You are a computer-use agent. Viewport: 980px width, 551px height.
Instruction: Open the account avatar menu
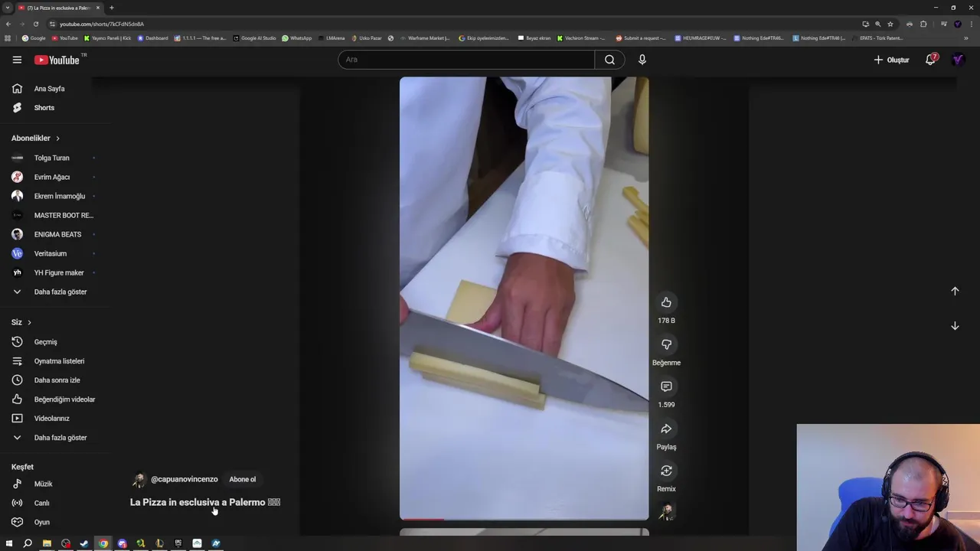pos(958,60)
